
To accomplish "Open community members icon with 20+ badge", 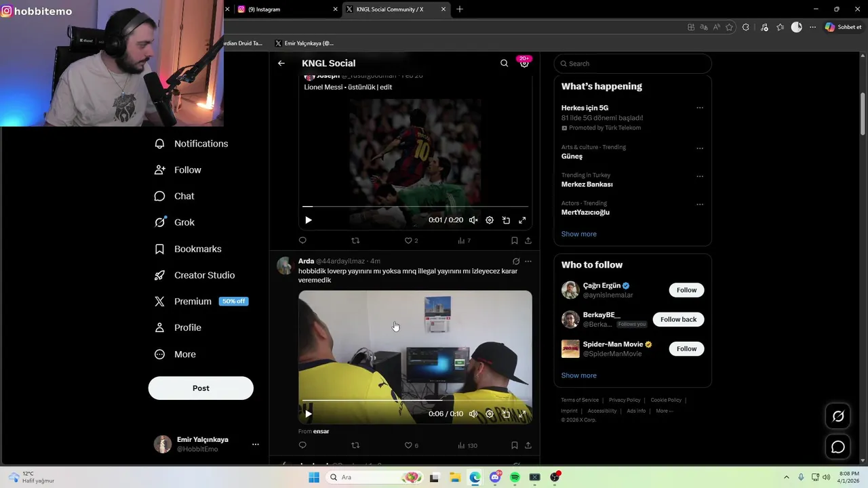I will pyautogui.click(x=524, y=62).
